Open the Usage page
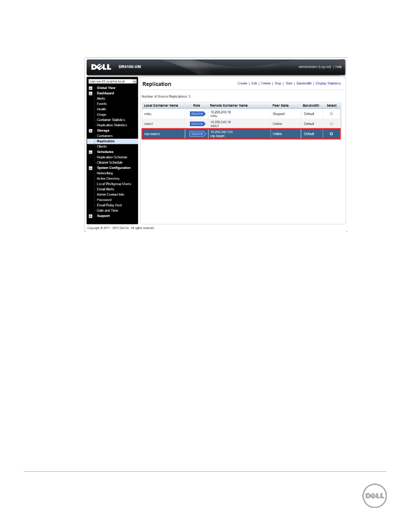Viewport: 411px width, 532px height. pos(101,115)
